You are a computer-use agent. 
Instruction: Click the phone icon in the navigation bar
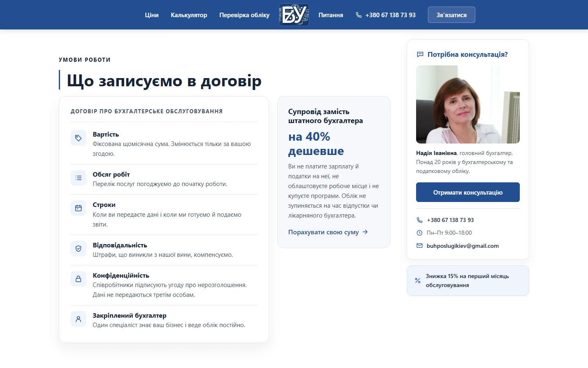coord(359,15)
